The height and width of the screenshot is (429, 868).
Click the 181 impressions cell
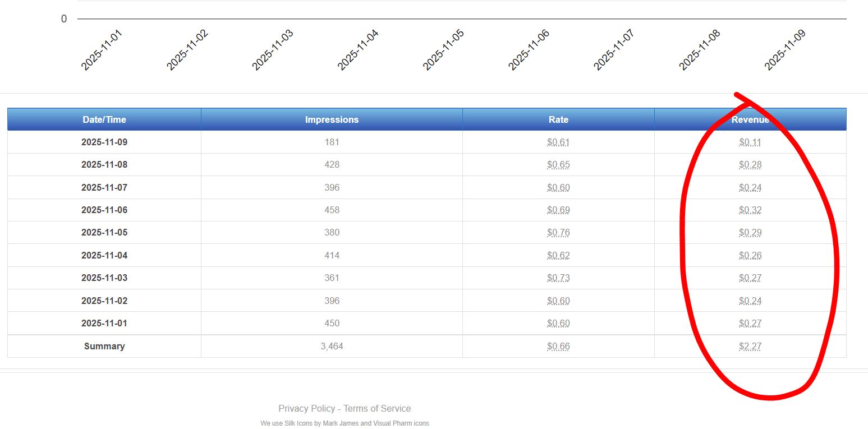[332, 142]
